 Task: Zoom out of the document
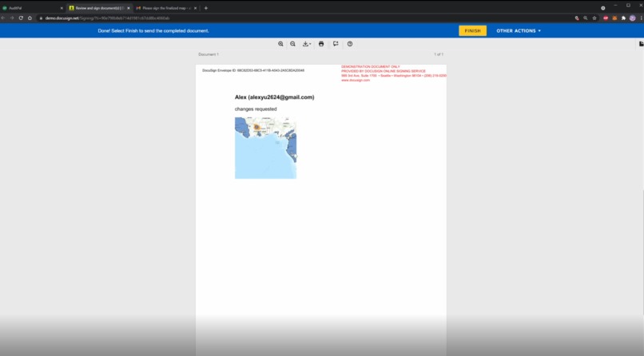[293, 44]
